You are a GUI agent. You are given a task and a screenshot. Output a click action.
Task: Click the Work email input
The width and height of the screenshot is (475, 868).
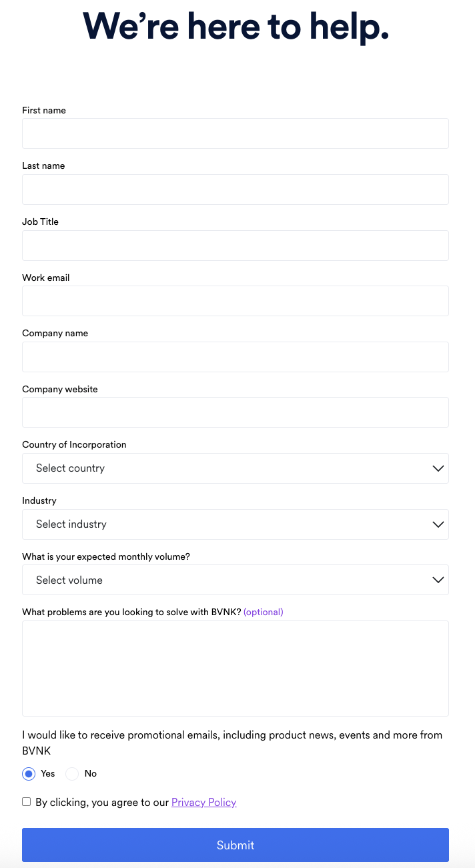[x=235, y=301]
